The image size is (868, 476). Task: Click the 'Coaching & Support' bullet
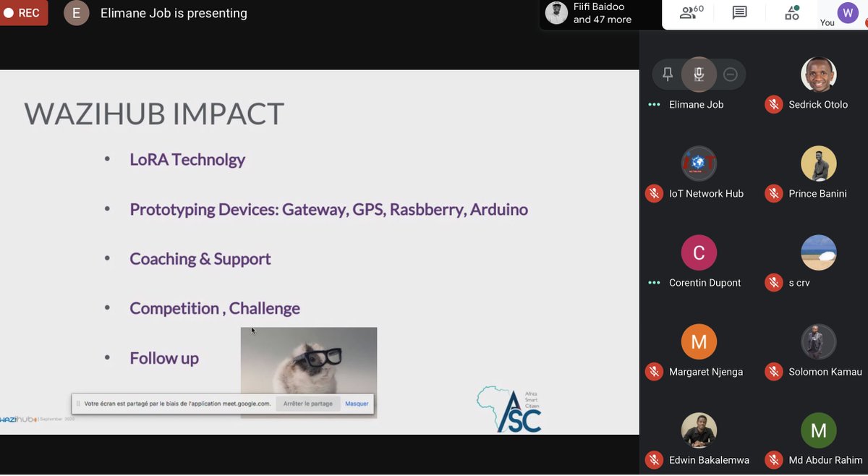(x=200, y=259)
